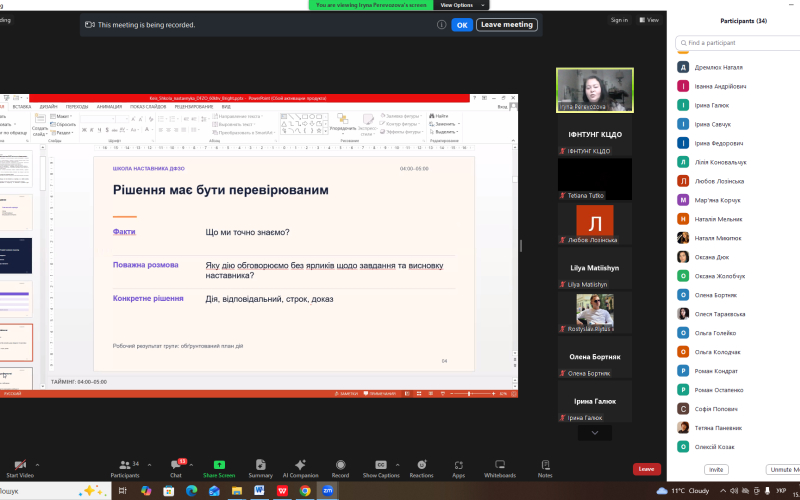Click Invite in the Participants panel

point(716,469)
